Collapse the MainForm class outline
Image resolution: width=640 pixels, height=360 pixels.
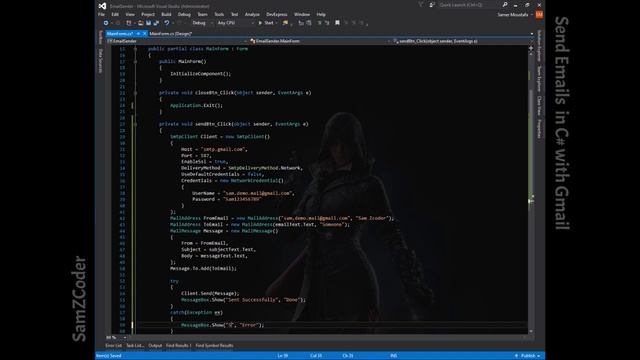(x=136, y=49)
